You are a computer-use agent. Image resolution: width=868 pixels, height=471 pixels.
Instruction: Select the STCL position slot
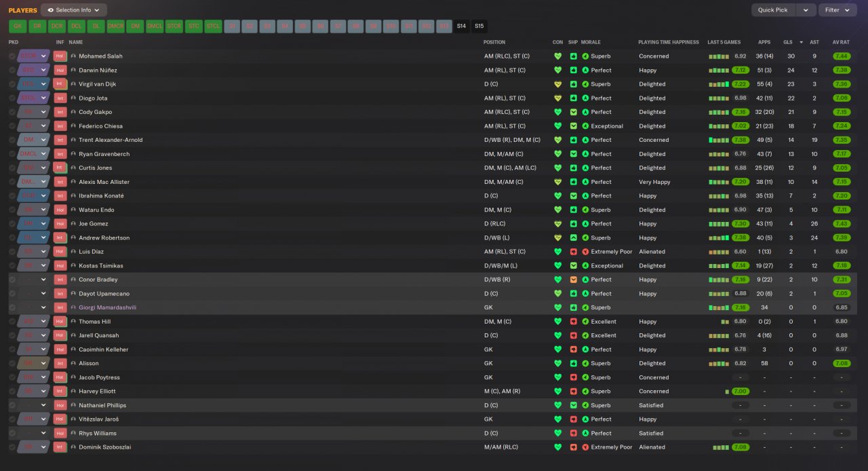[214, 26]
